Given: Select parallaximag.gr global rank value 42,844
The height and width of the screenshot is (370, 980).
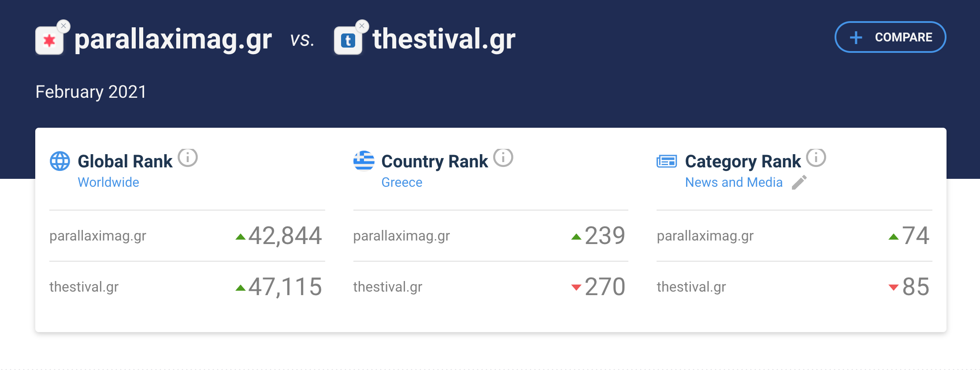Looking at the screenshot, I should pos(285,236).
